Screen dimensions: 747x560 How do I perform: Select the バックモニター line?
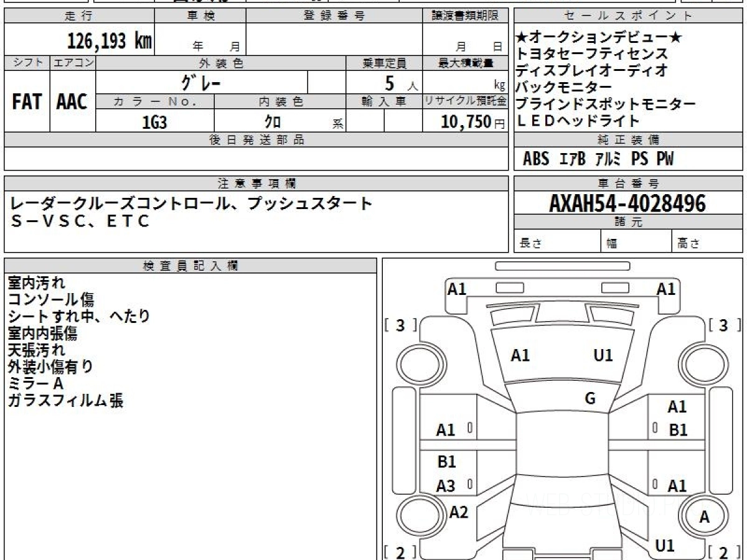(x=564, y=88)
